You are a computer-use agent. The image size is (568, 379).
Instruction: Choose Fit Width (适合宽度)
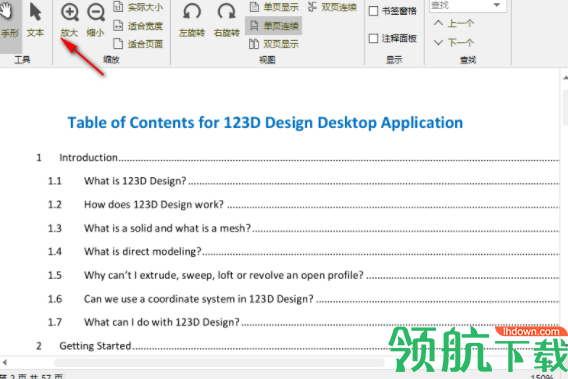(x=138, y=26)
